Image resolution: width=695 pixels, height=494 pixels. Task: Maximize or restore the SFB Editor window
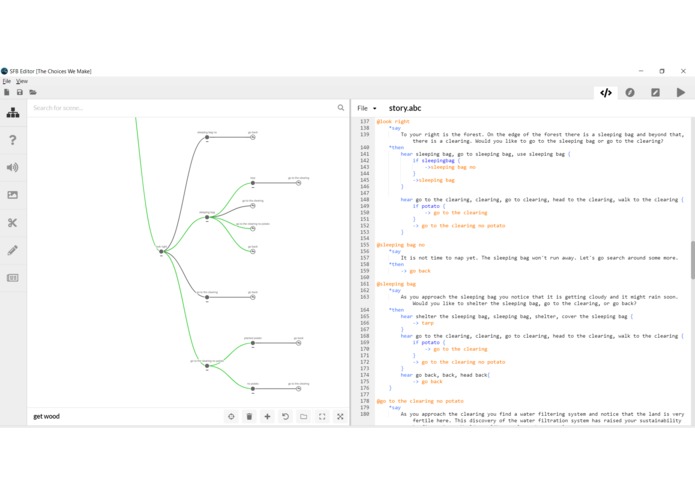662,71
